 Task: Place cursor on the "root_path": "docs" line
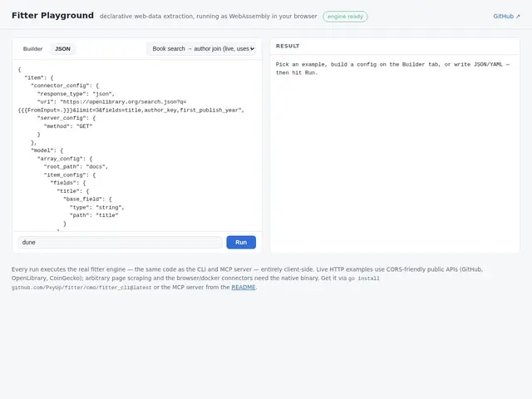[76, 166]
